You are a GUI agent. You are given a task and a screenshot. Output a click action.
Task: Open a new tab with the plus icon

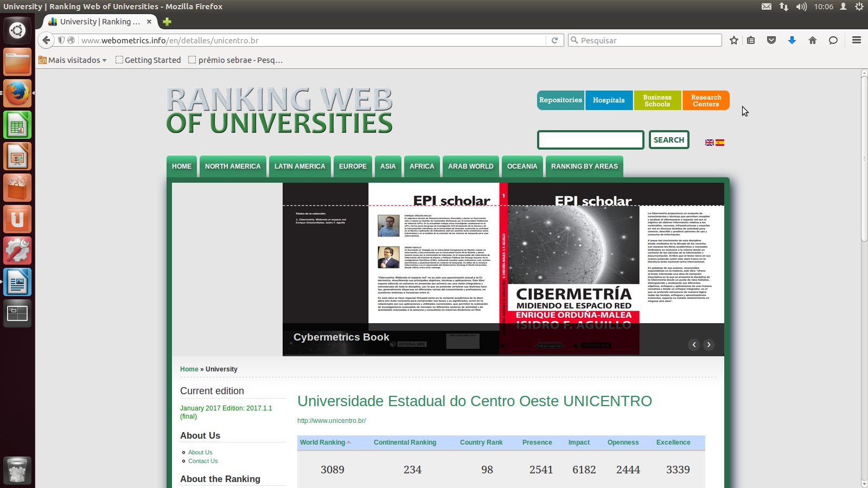167,22
